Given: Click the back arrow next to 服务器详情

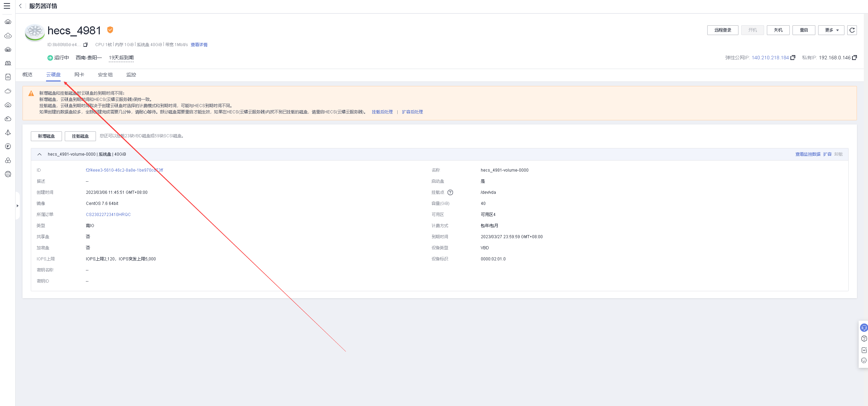Looking at the screenshot, I should coord(20,6).
